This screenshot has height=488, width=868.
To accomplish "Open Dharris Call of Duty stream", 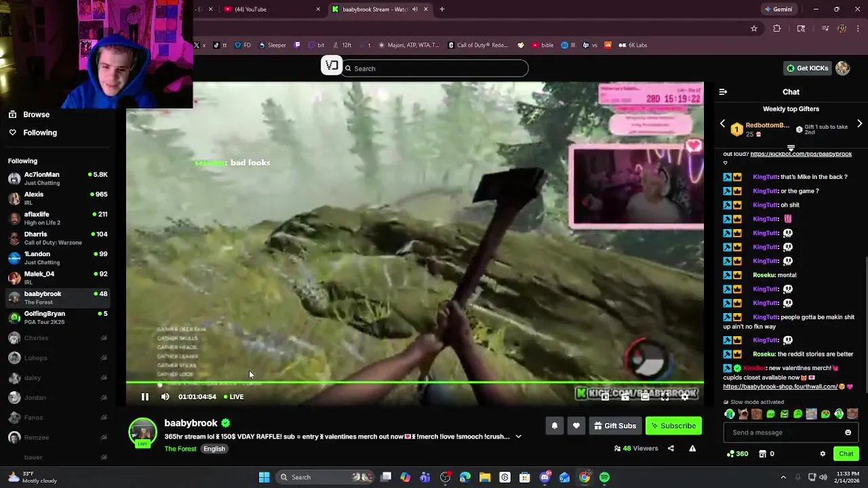I will (x=58, y=238).
